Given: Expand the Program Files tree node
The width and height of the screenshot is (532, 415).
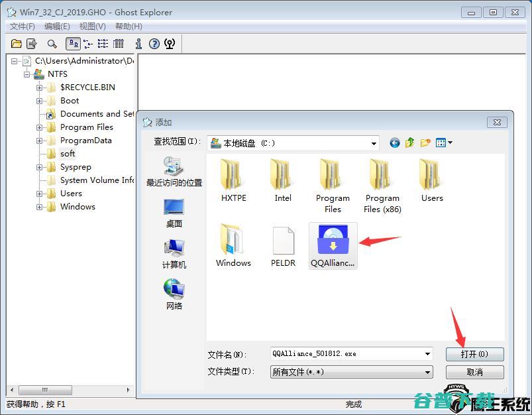Looking at the screenshot, I should [40, 127].
